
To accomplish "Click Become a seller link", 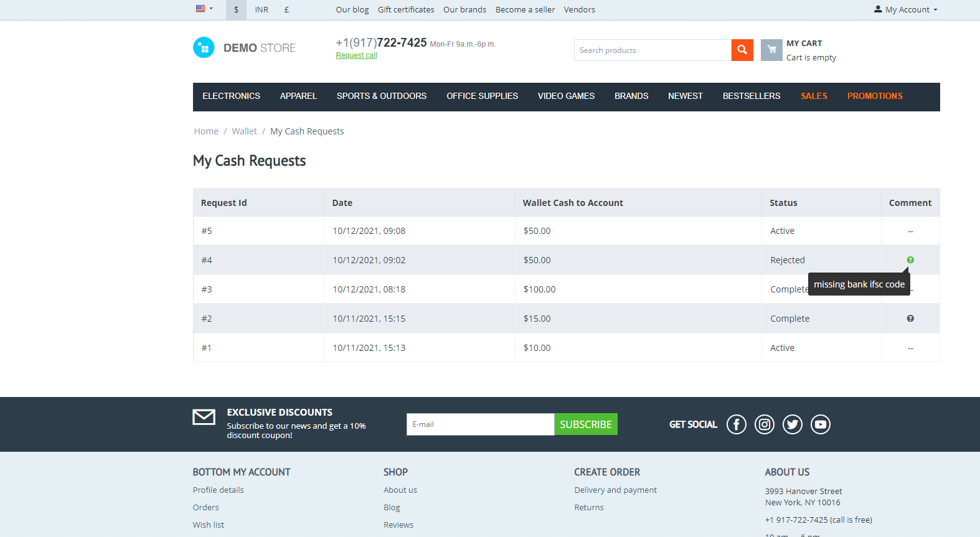I will coord(525,9).
